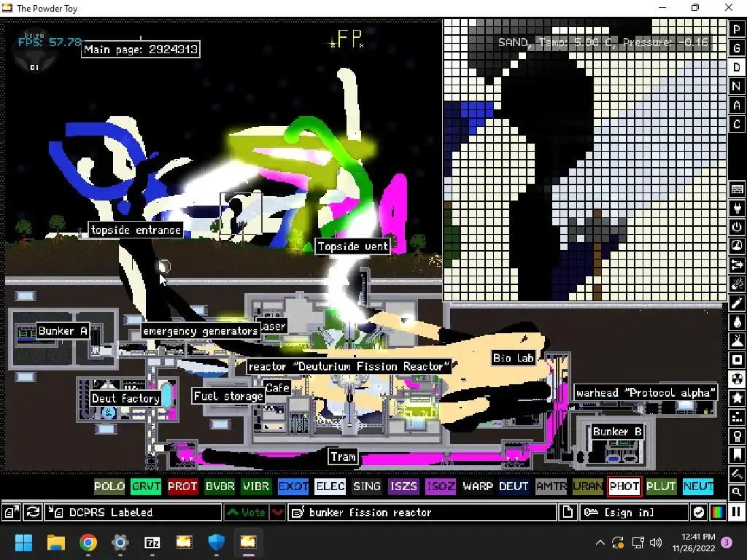Open the rainbow render options button
This screenshot has height=560, width=747.
click(x=718, y=513)
